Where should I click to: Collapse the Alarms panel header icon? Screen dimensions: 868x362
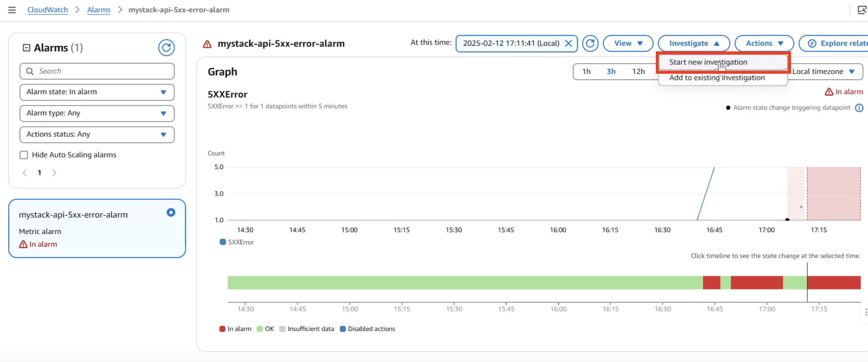pos(26,48)
